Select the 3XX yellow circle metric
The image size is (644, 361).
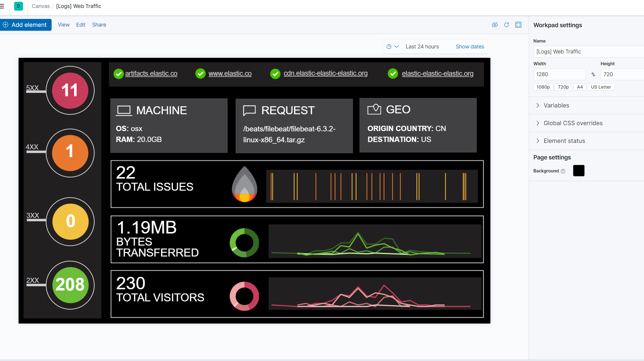70,221
